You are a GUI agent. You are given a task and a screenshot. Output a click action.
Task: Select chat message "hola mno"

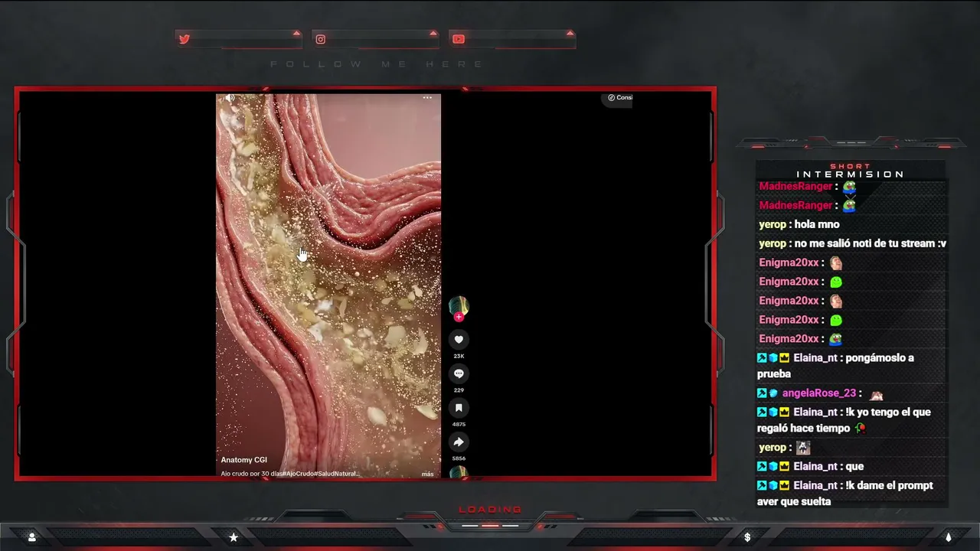(817, 224)
